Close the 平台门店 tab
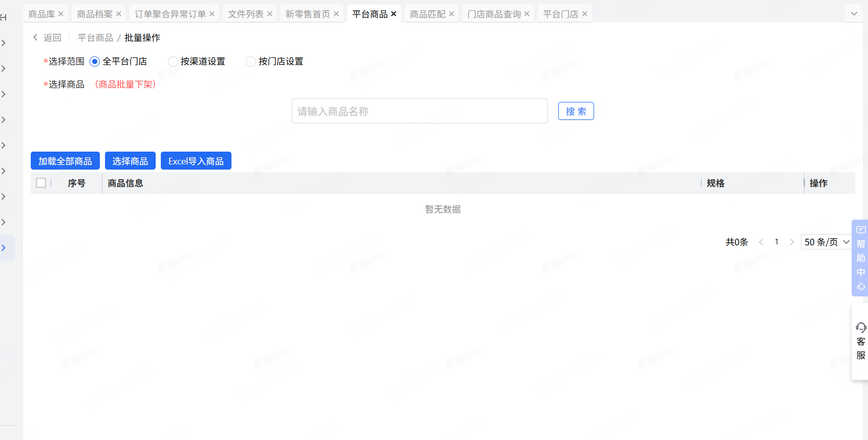The height and width of the screenshot is (440, 868). point(585,14)
